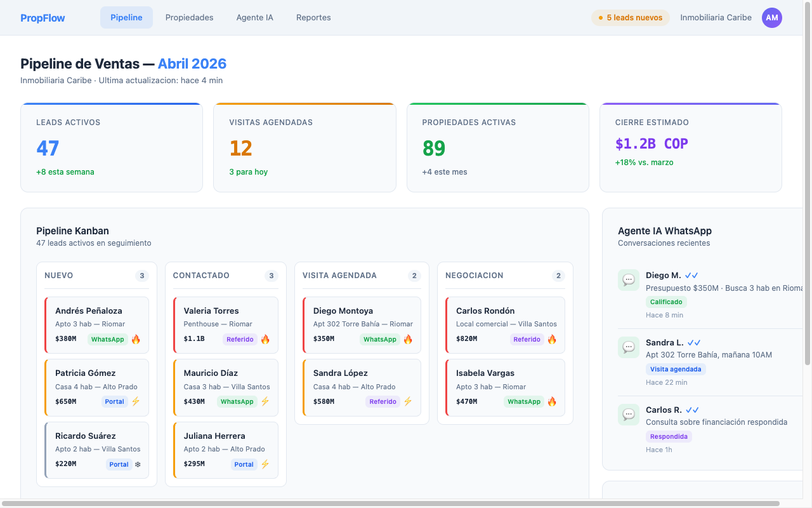Click the count badge on the Negociacion column
812x508 pixels.
point(558,276)
